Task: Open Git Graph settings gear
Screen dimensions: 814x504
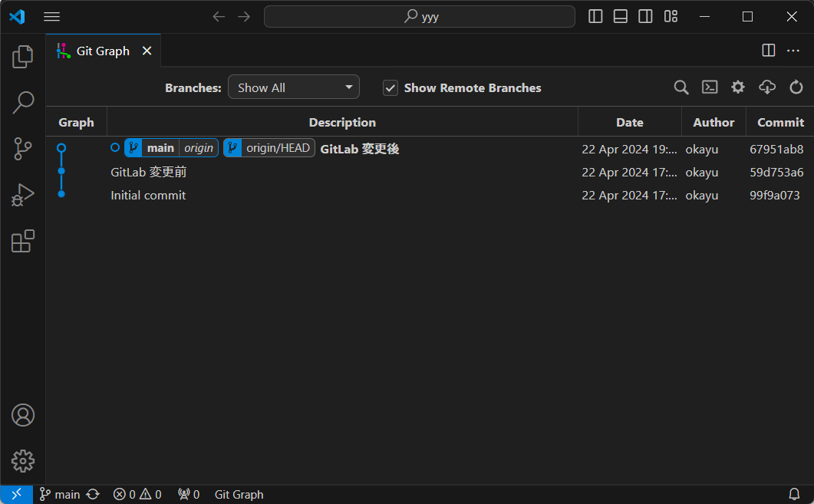Action: tap(737, 87)
